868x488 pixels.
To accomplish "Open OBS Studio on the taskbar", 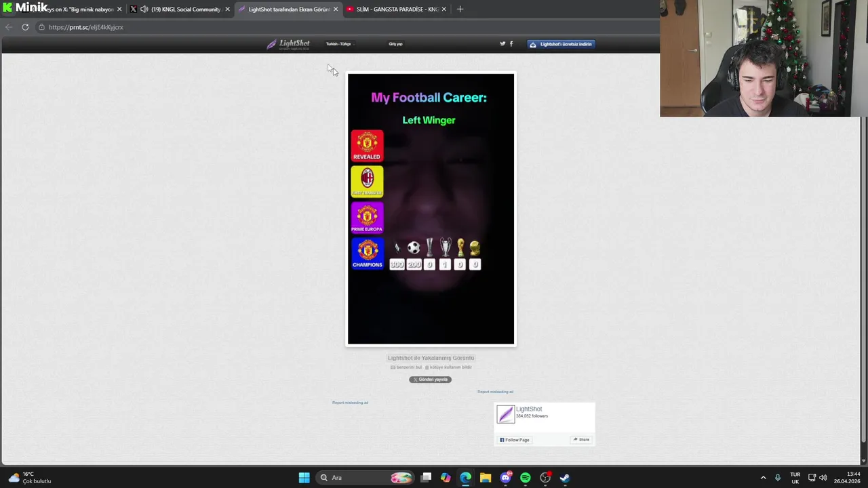I will (x=545, y=478).
